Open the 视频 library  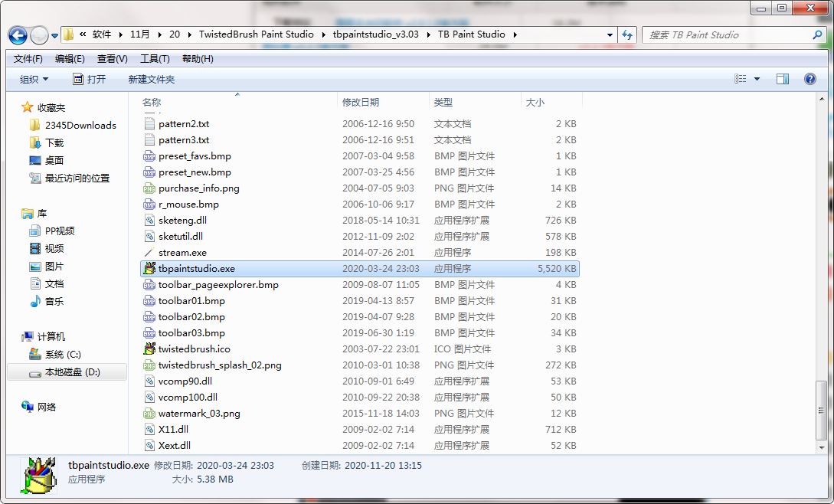point(54,248)
